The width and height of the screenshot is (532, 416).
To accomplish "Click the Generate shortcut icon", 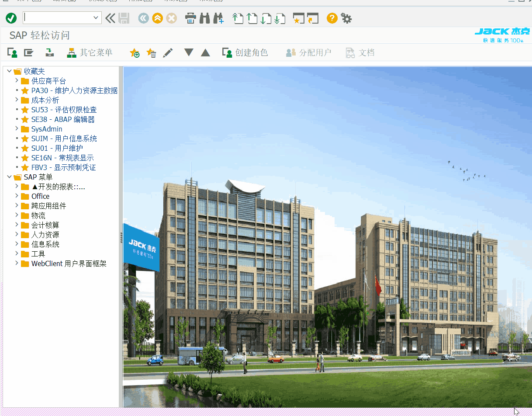I will 313,18.
